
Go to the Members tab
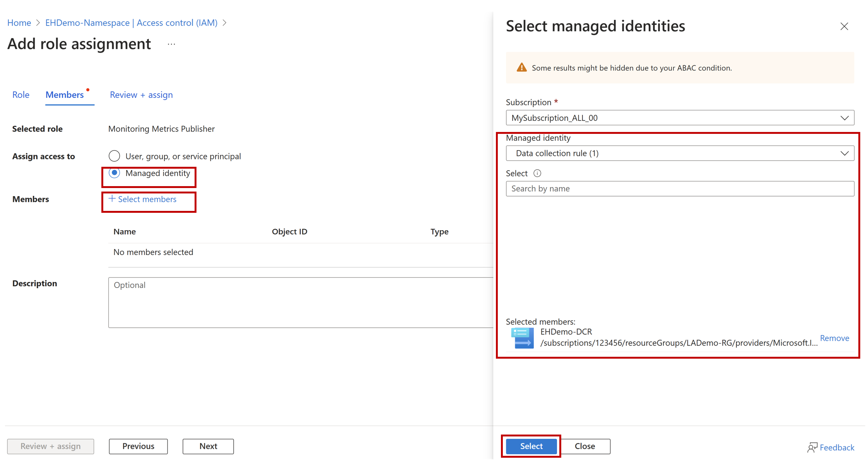65,95
